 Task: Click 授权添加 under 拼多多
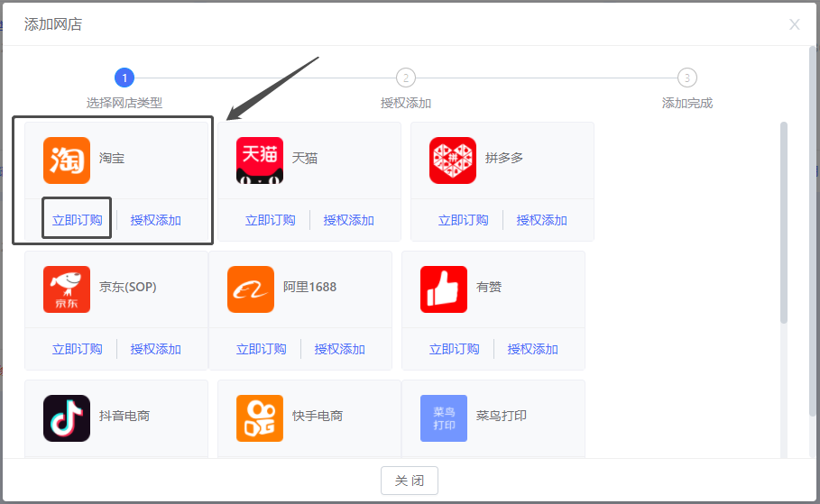tap(541, 220)
